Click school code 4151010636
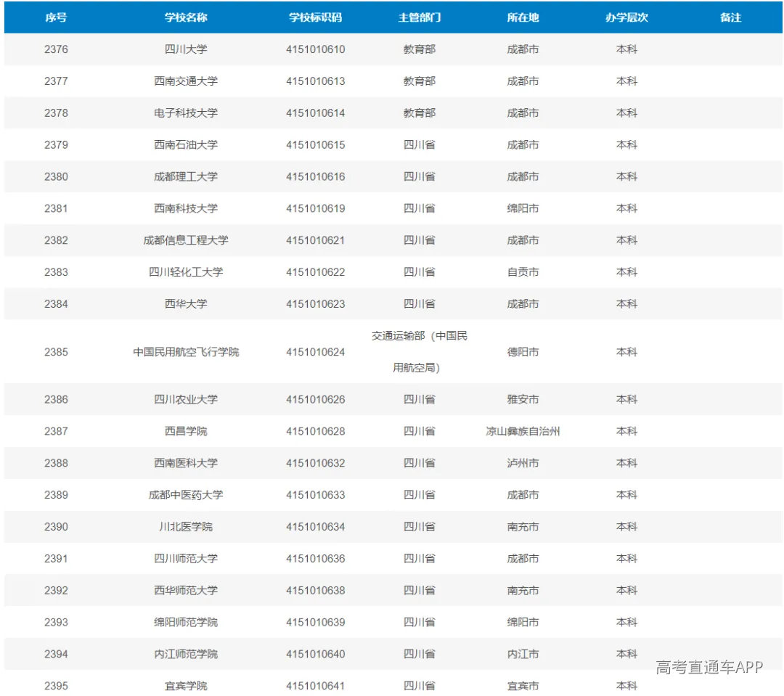The height and width of the screenshot is (696, 784). pos(316,559)
